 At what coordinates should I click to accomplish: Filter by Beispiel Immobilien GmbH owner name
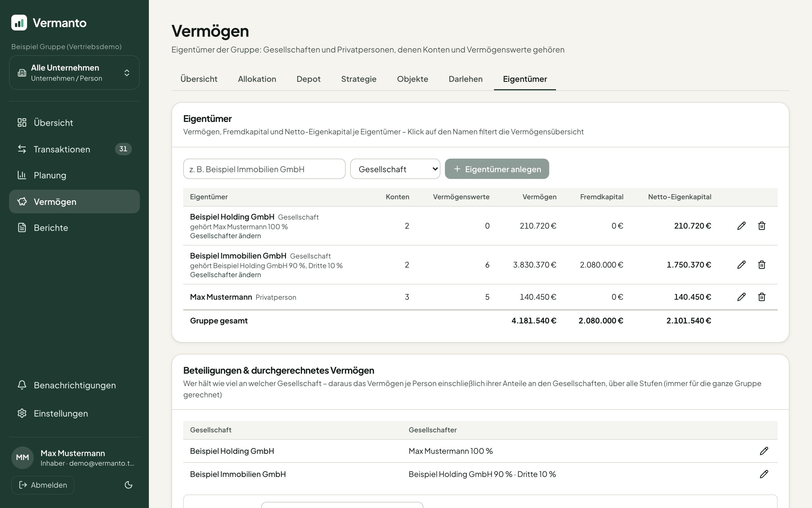(x=238, y=256)
